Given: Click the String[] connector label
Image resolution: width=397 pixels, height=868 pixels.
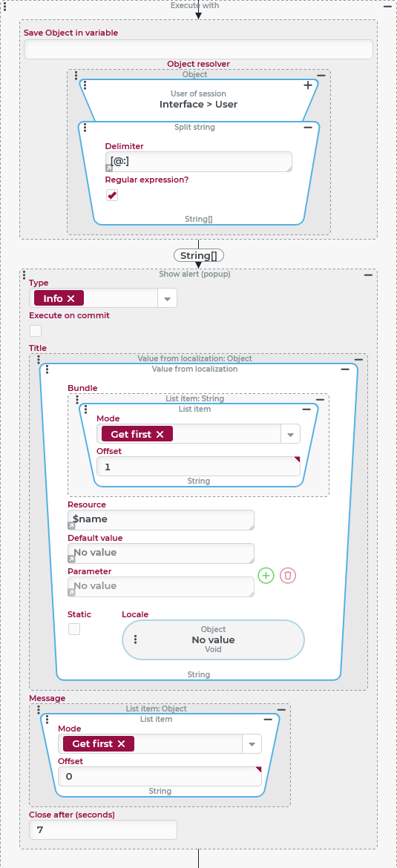Looking at the screenshot, I should pos(199,255).
